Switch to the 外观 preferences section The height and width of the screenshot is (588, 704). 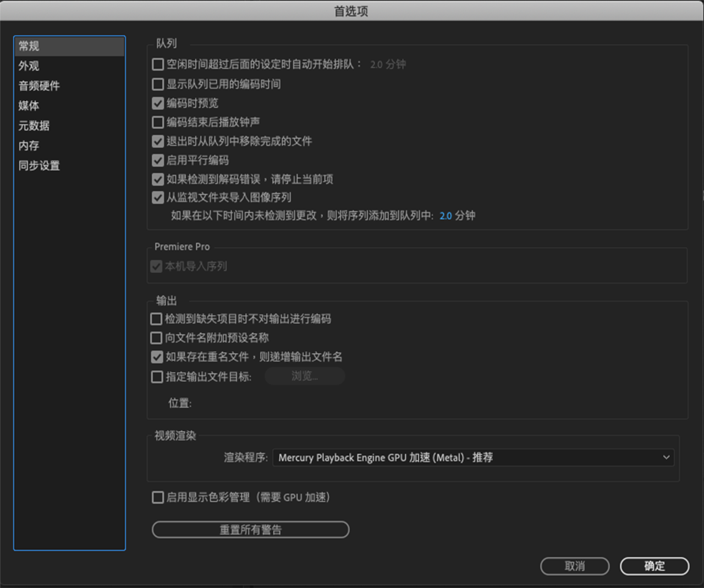tap(25, 66)
